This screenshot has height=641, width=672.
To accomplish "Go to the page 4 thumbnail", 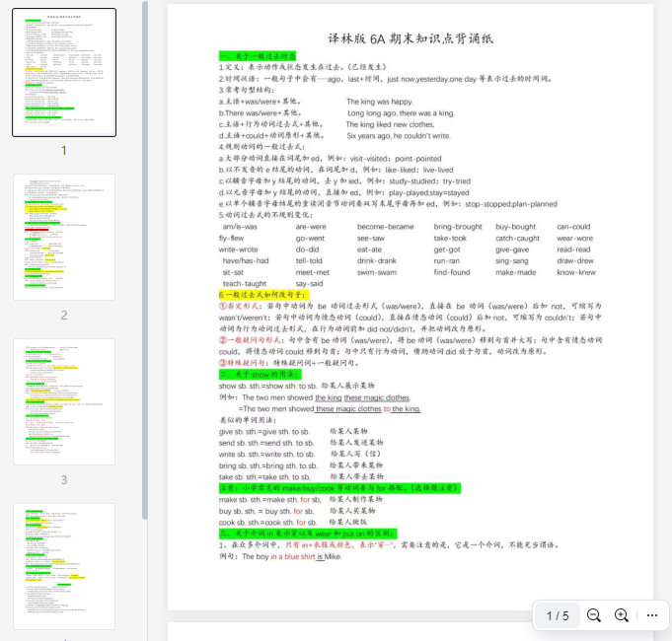I will [x=63, y=566].
